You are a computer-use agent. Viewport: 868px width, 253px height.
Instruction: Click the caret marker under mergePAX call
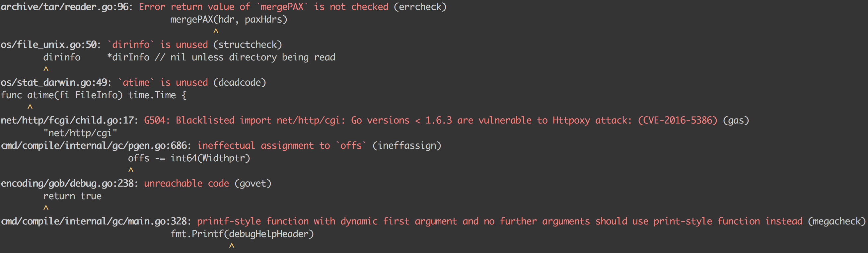(x=216, y=31)
